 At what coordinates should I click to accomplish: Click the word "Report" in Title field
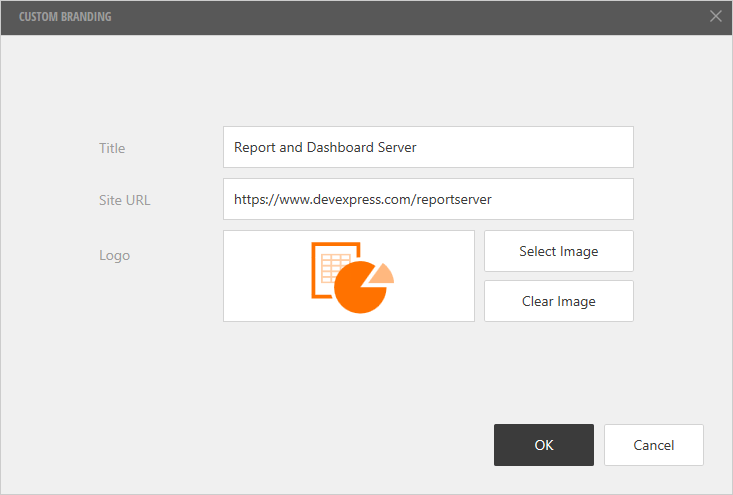tap(254, 147)
